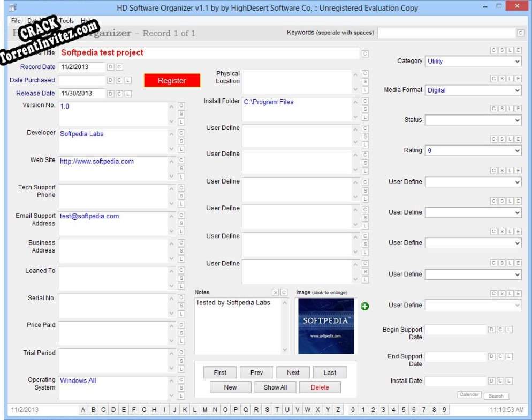Click the Show All button
532x420 pixels.
click(275, 387)
